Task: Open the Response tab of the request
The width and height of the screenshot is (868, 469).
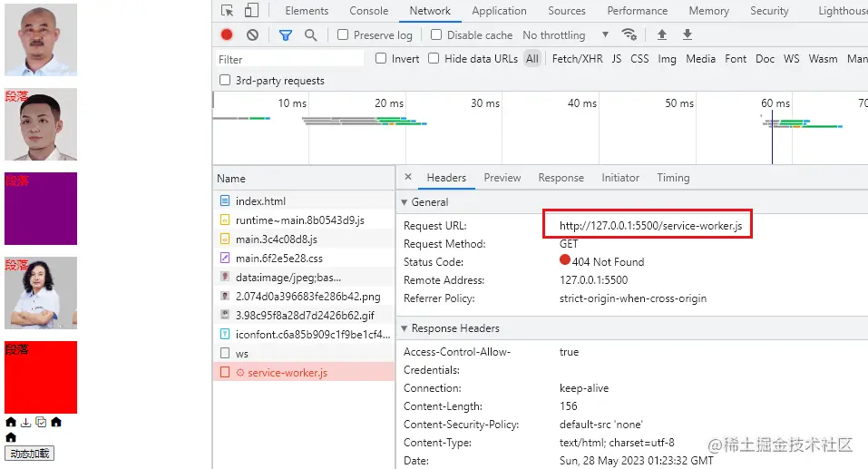Action: click(561, 178)
